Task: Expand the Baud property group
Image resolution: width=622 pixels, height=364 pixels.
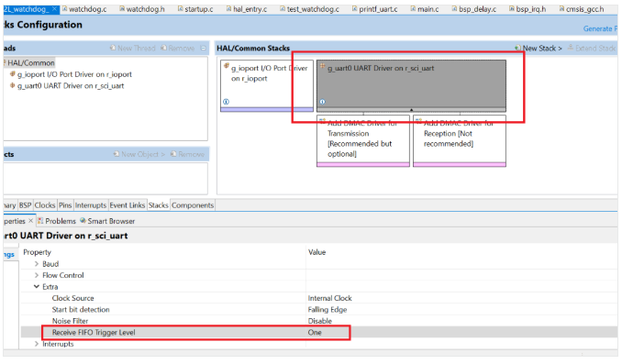Action: [37, 264]
